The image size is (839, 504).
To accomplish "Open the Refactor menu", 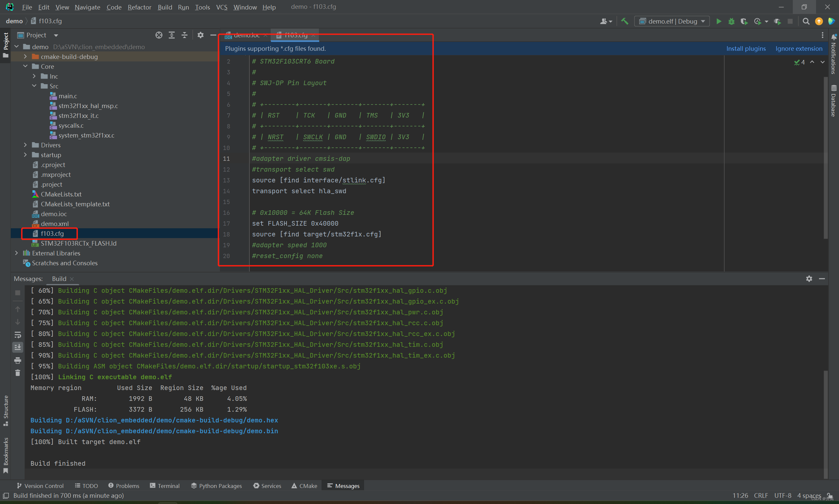I will [139, 7].
